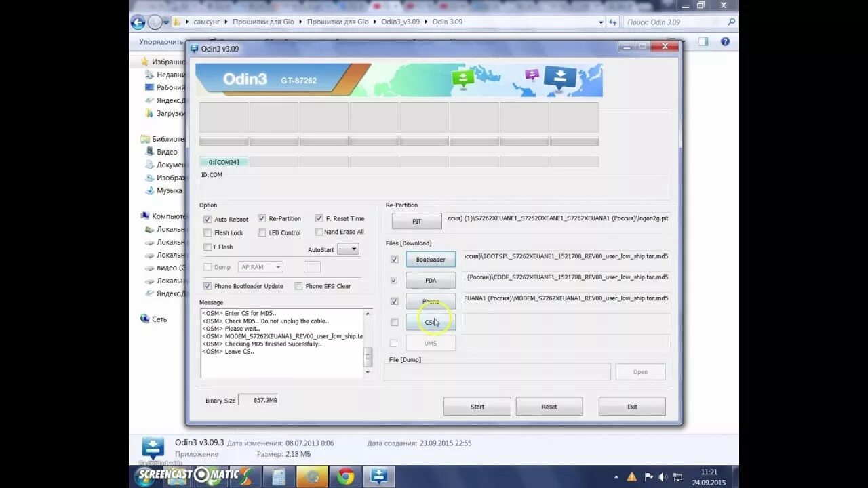Click the 0:[COM24] port indicator
Viewport: 868px width, 488px height.
(x=224, y=162)
